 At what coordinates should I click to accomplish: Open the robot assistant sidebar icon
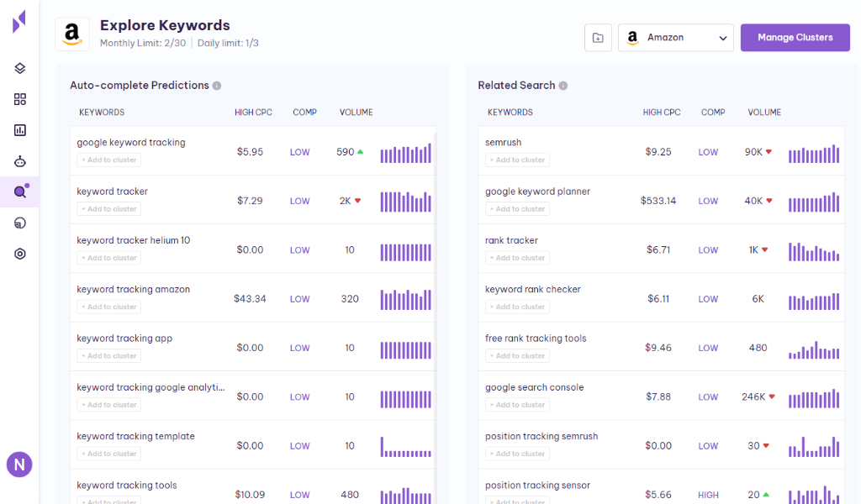pyautogui.click(x=20, y=161)
